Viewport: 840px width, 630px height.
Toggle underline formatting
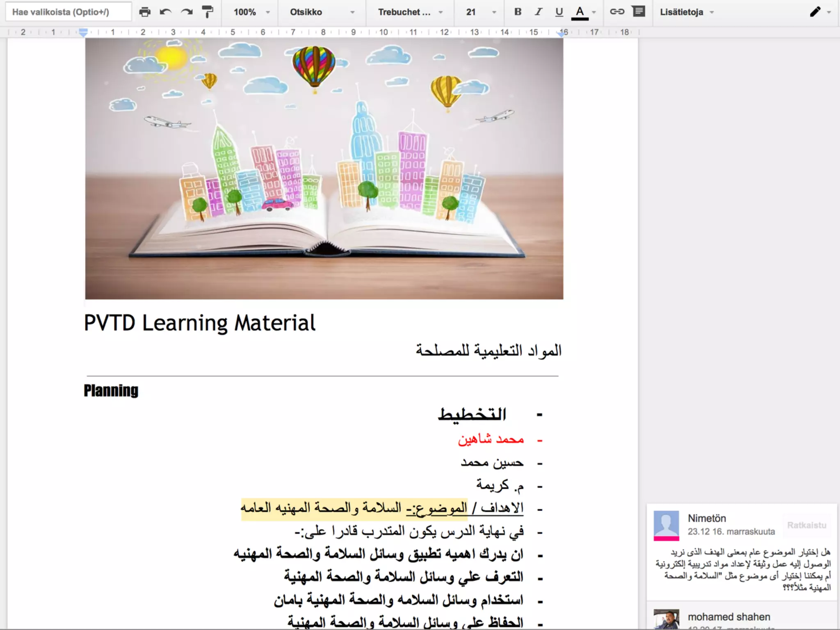click(559, 12)
